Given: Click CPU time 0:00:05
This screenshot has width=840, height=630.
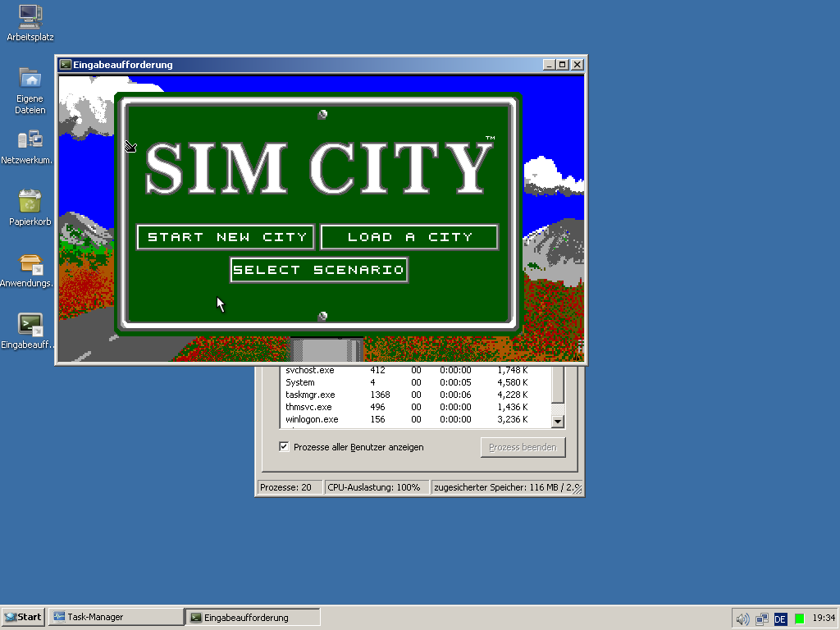Looking at the screenshot, I should coord(455,382).
